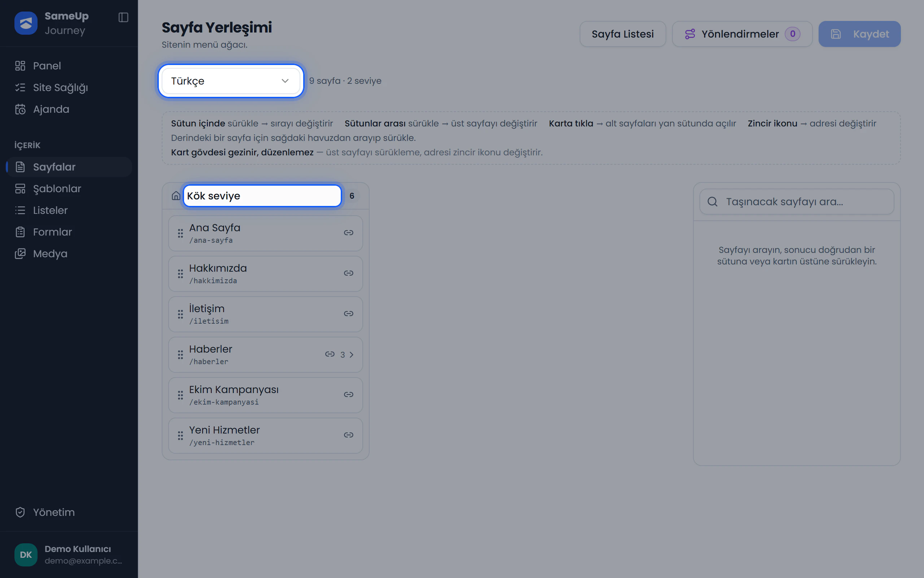Select the İletişim page title
Screen dimensions: 924x578
[x=206, y=309]
